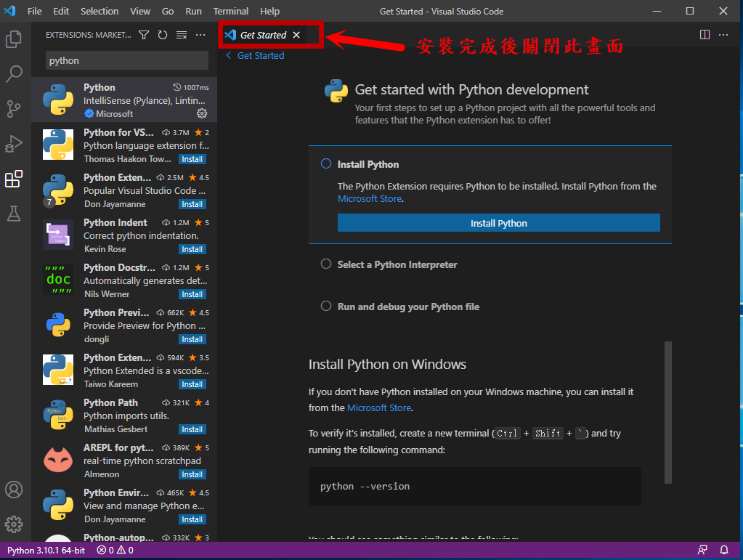The width and height of the screenshot is (743, 560).
Task: Install the Python Indent extension
Action: click(192, 249)
